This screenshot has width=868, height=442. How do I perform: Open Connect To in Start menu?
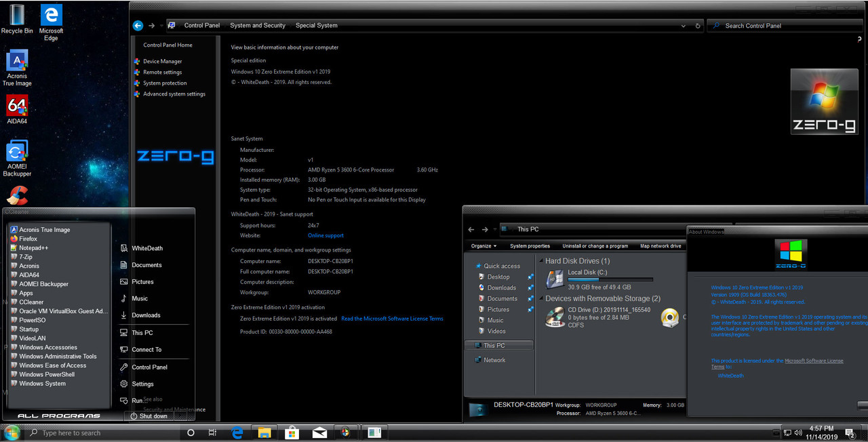tap(146, 350)
